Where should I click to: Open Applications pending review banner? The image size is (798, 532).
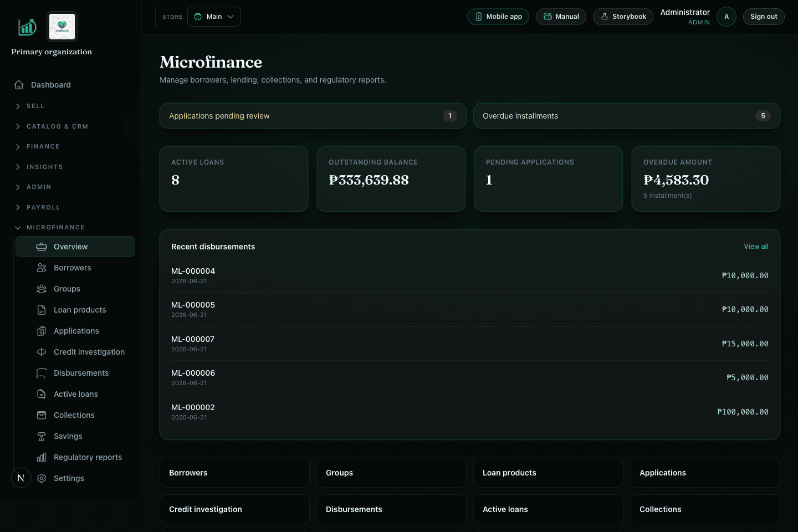point(313,116)
